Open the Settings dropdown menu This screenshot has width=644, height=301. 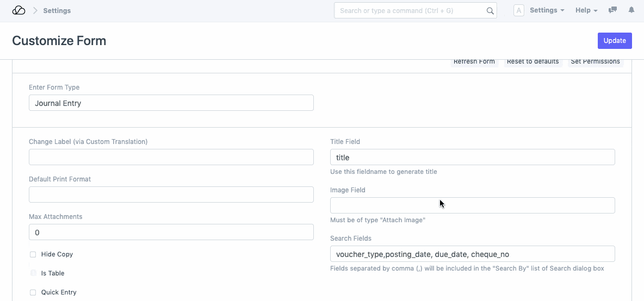click(547, 11)
